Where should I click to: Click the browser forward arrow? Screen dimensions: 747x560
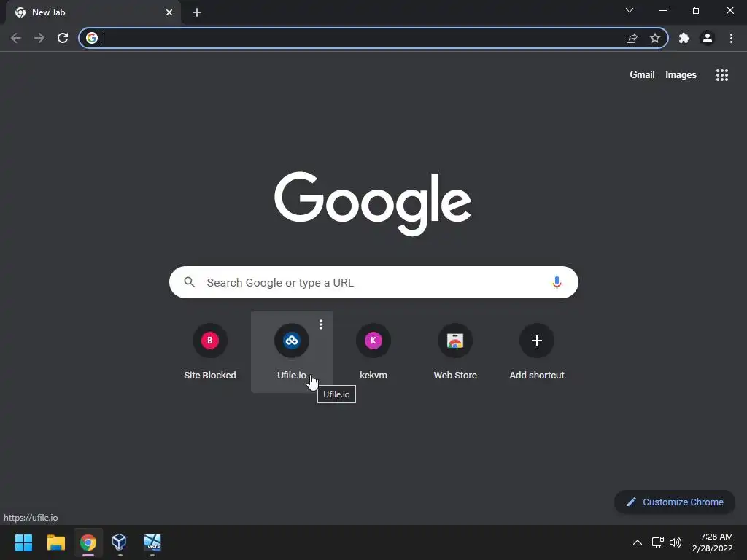point(39,38)
